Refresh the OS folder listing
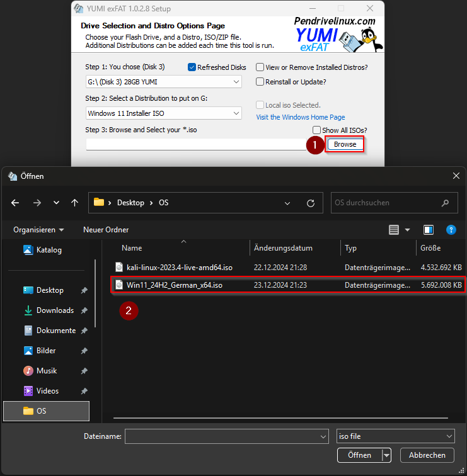Viewport: 467px width, 476px height. point(310,203)
